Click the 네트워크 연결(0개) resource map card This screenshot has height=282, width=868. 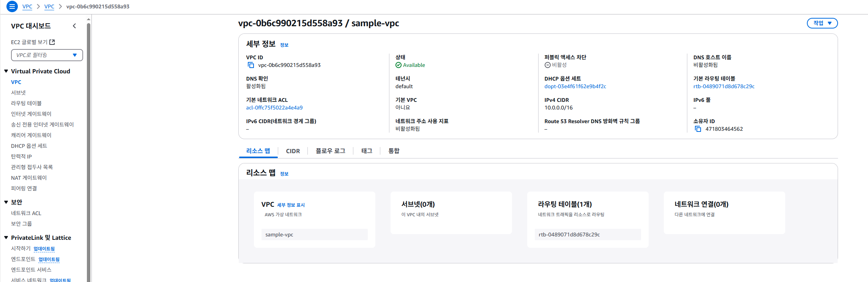click(724, 213)
